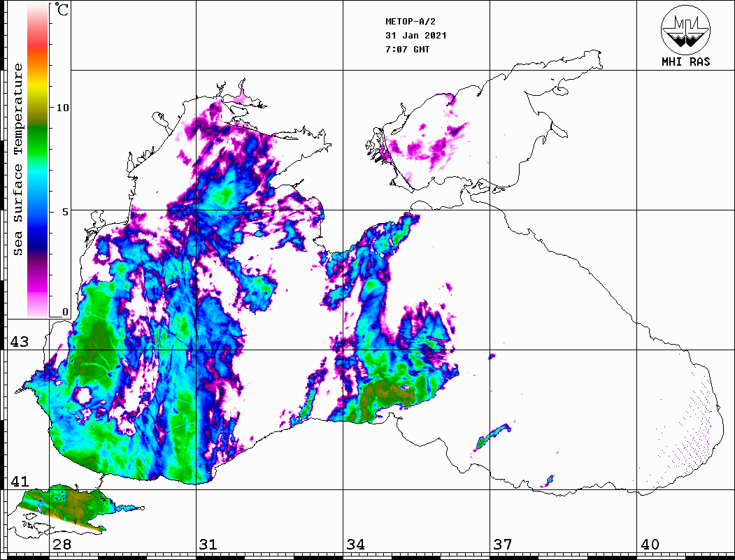This screenshot has width=735, height=560.
Task: Click the 'MHI RAS' label text
Action: click(686, 62)
